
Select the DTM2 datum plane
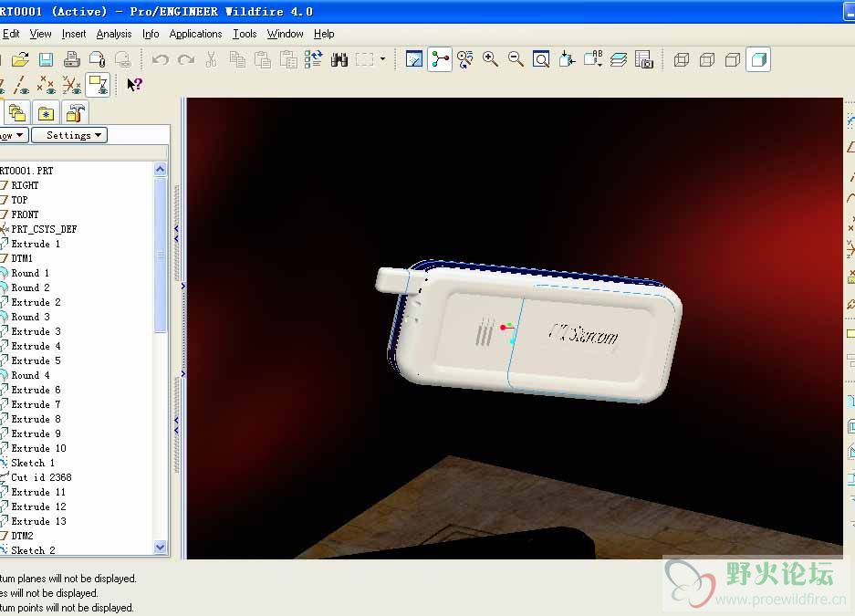point(22,536)
